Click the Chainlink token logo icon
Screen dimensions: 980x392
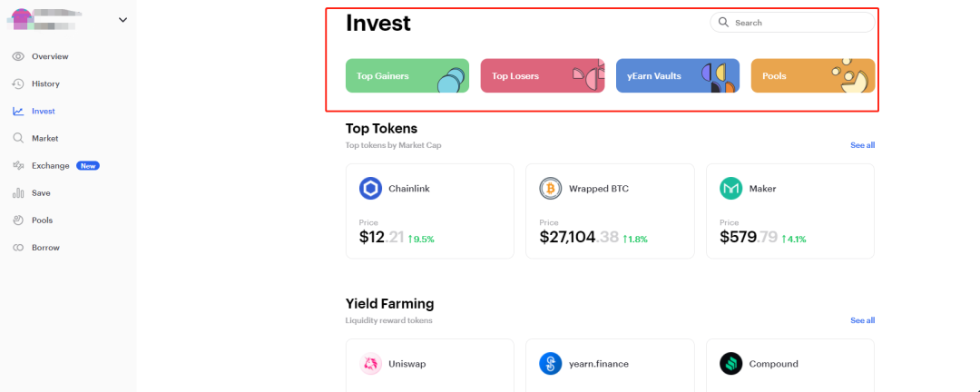[x=370, y=189]
